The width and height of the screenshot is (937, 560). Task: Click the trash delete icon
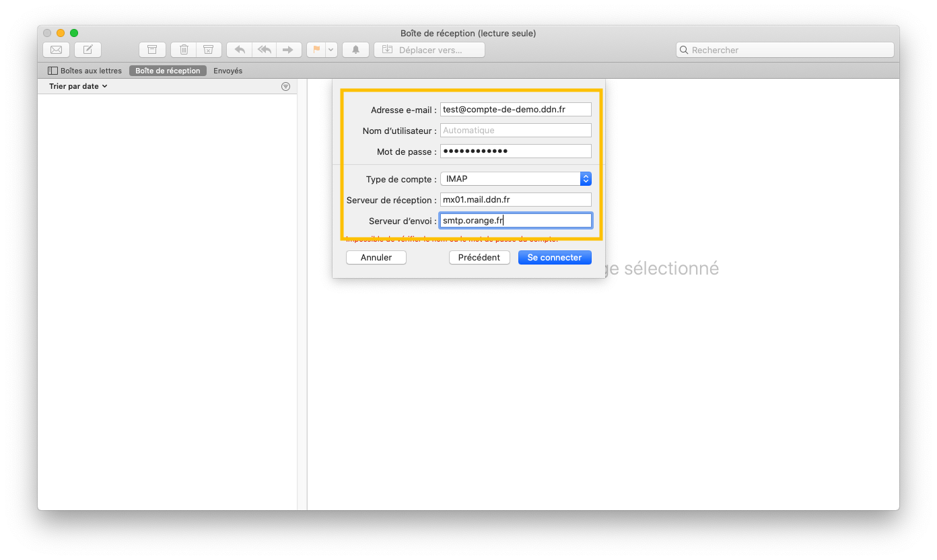click(184, 50)
